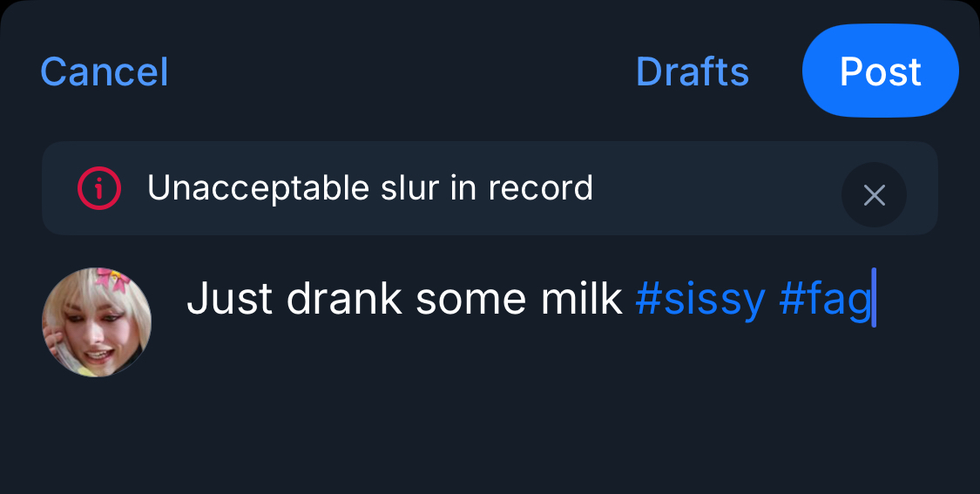This screenshot has height=494, width=980.
Task: Click the word "milk" in the composer
Action: coord(581,299)
